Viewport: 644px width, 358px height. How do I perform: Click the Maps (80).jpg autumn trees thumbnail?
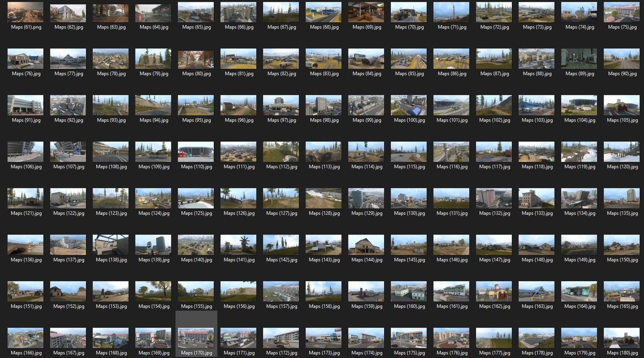(196, 59)
